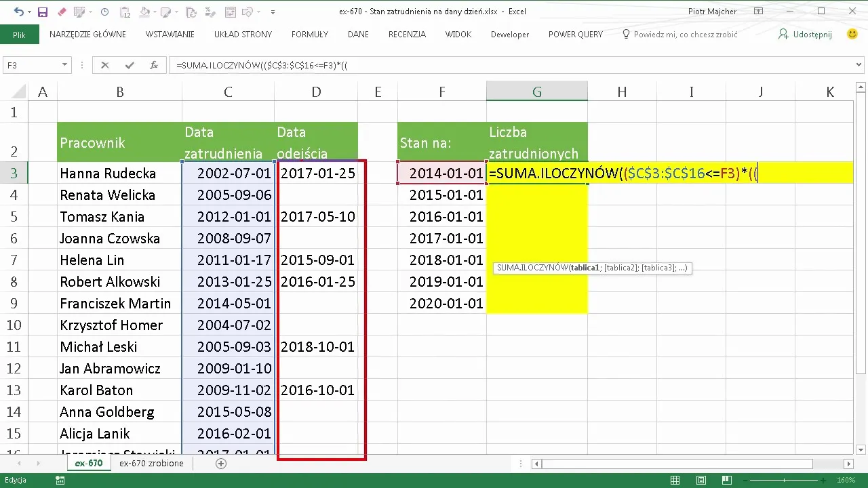The width and height of the screenshot is (868, 488).
Task: Open the Plik file tab
Action: pyautogui.click(x=19, y=34)
